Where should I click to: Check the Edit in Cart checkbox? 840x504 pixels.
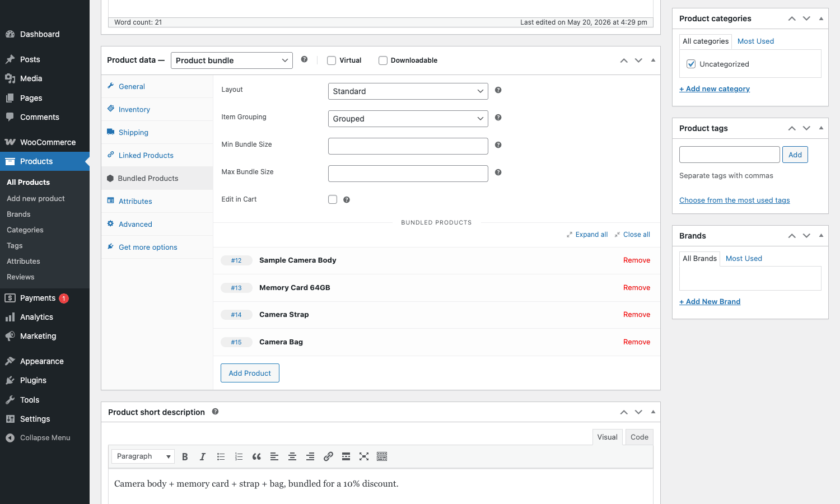click(333, 199)
